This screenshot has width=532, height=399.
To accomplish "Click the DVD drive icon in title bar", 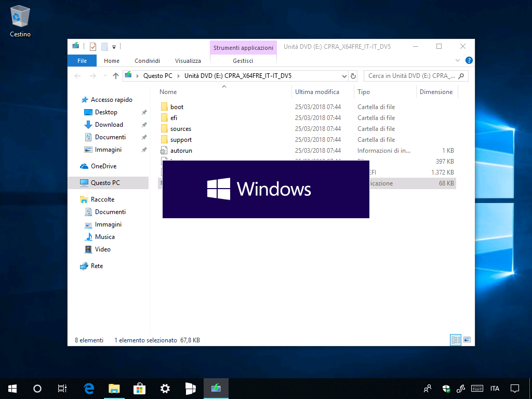I will pos(76,46).
